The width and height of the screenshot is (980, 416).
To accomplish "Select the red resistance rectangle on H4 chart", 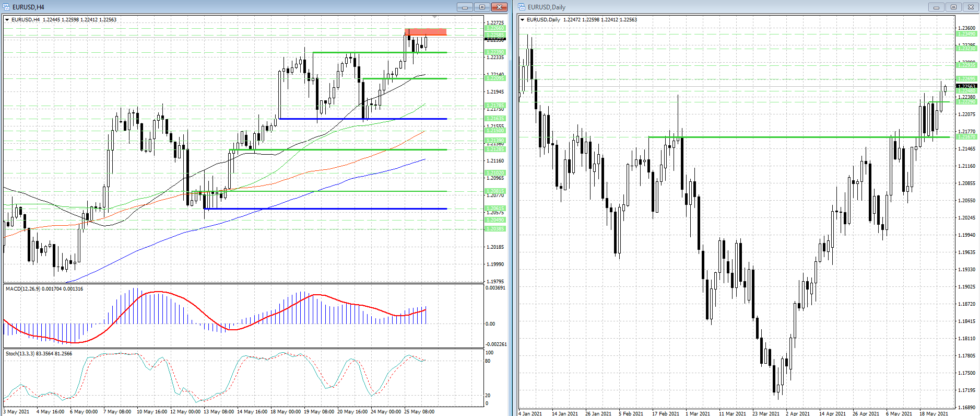I will 425,32.
